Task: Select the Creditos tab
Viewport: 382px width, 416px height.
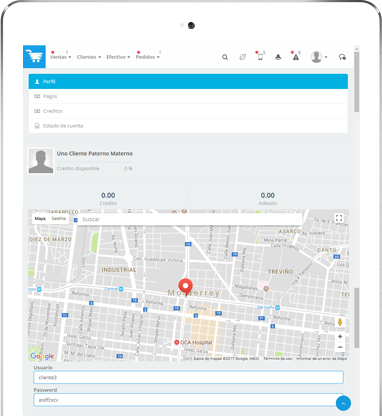Action: coord(188,111)
